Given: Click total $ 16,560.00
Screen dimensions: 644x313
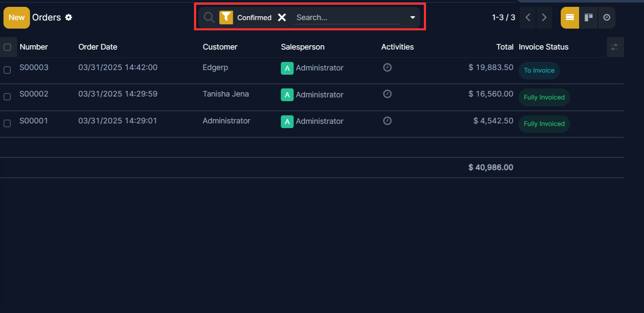Looking at the screenshot, I should click(491, 94).
